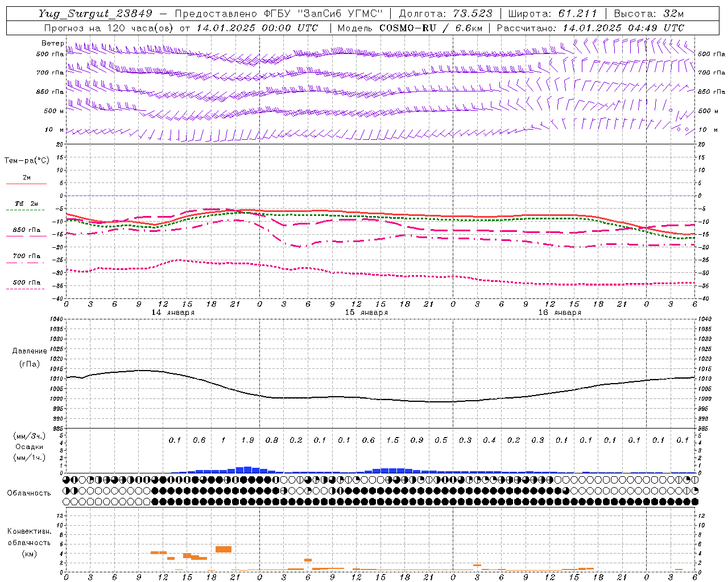The height and width of the screenshot is (582, 728).
Task: Click the Ветер wind section label
Action: tap(52, 43)
